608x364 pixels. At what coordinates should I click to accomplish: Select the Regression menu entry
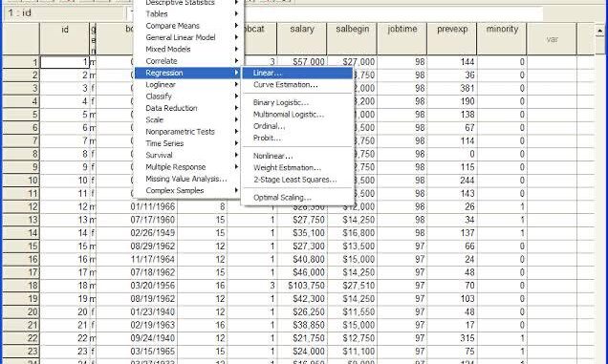pyautogui.click(x=188, y=73)
